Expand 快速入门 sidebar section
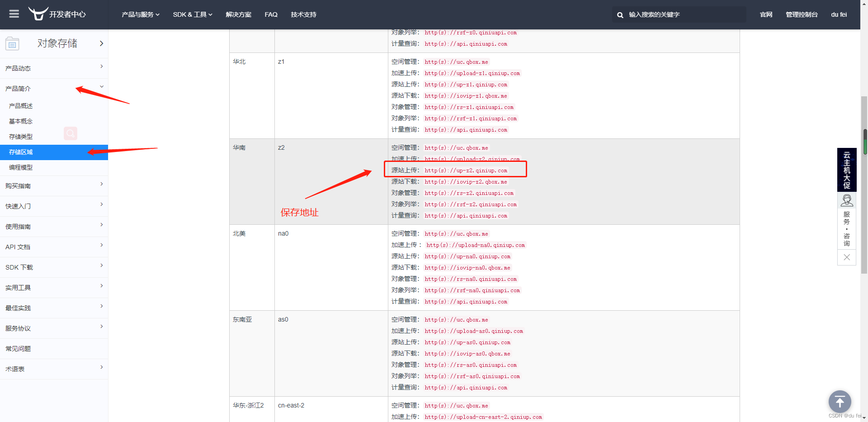Screen dimensions: 868x422 (54, 206)
